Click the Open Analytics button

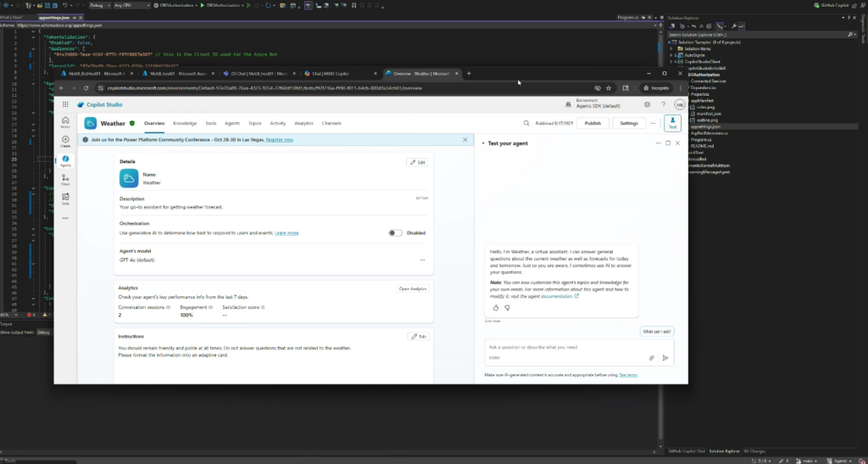[413, 288]
